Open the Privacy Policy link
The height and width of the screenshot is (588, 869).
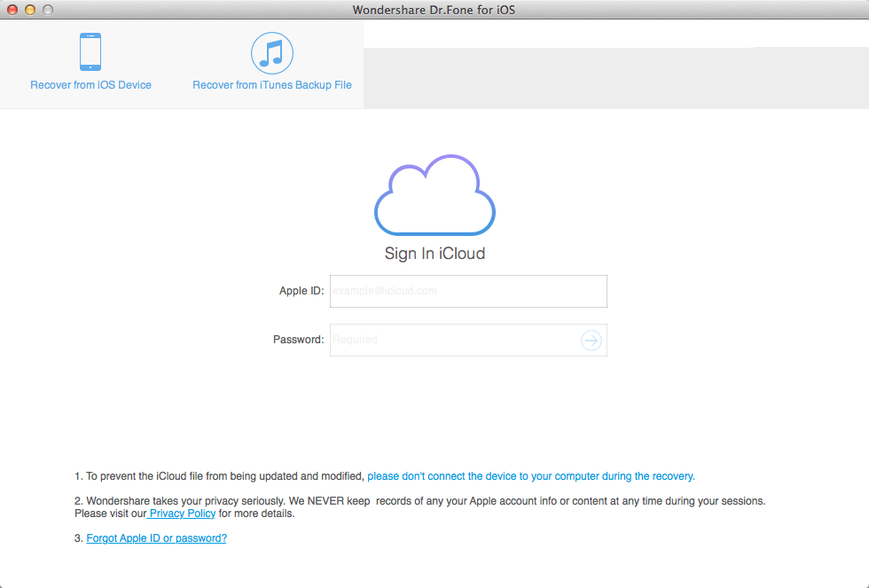tap(183, 514)
